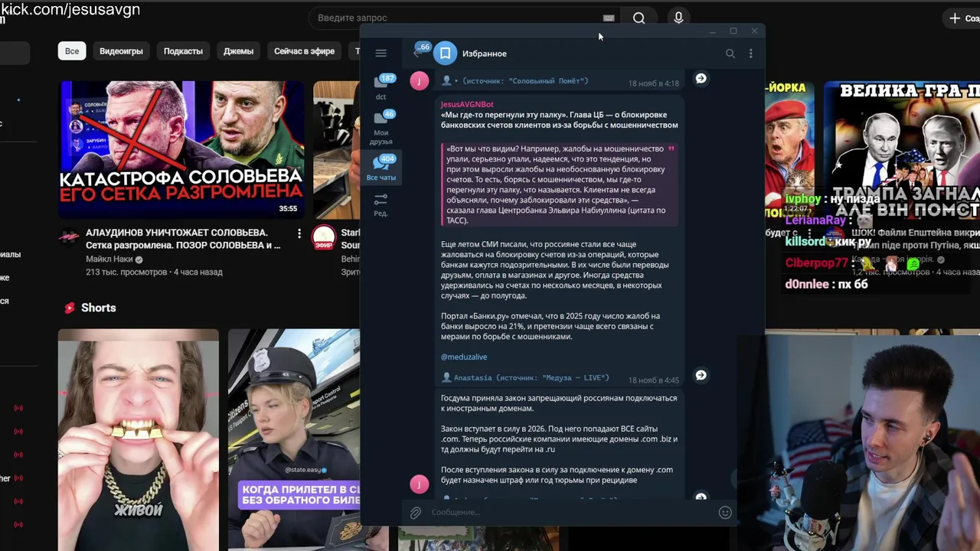Click timestamp 18 нояб в 4:45
The height and width of the screenshot is (551, 980).
(654, 380)
